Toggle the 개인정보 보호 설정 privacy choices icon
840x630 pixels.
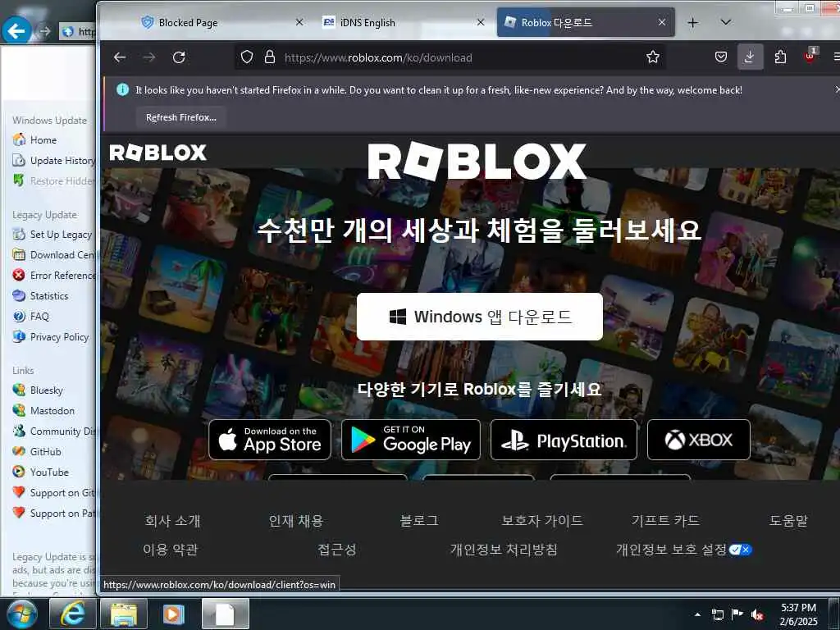pos(741,550)
